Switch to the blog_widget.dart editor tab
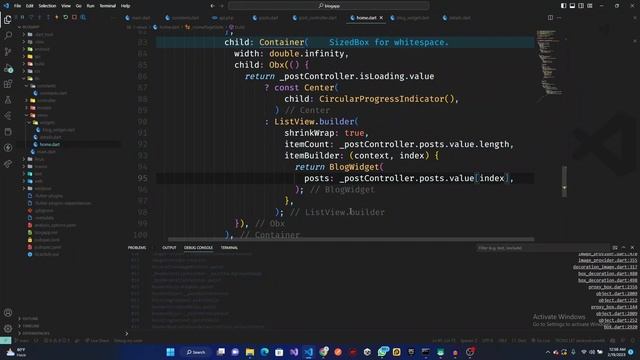Viewport: 640px width, 360px height. point(410,18)
